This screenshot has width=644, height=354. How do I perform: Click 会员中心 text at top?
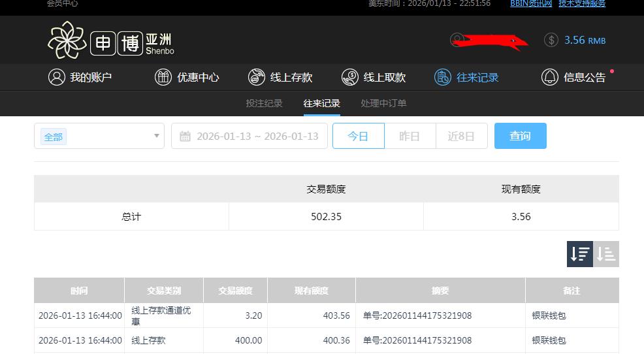63,4
